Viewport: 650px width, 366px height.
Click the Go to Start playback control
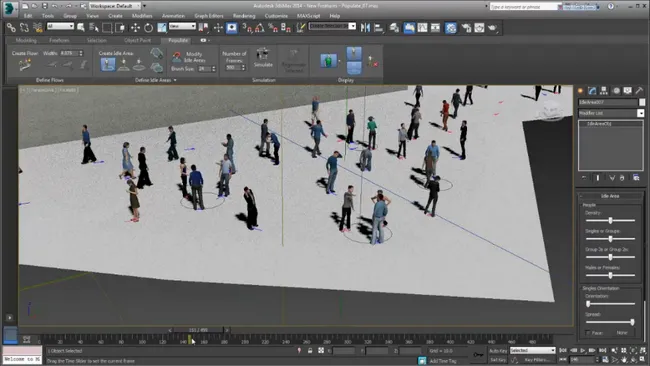[563, 351]
